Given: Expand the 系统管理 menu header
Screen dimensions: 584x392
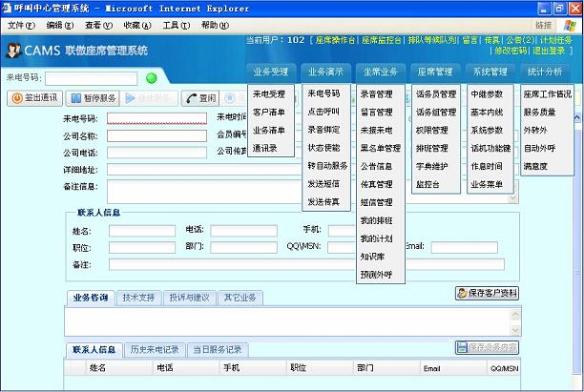Looking at the screenshot, I should click(x=490, y=72).
